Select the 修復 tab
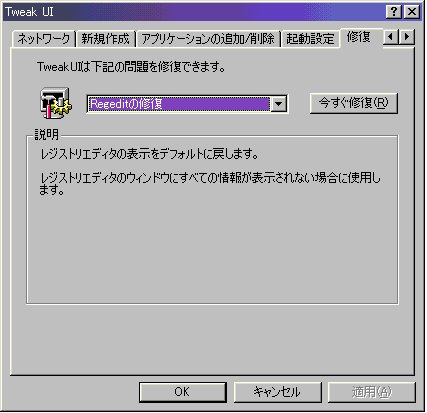The height and width of the screenshot is (413, 427). click(359, 37)
